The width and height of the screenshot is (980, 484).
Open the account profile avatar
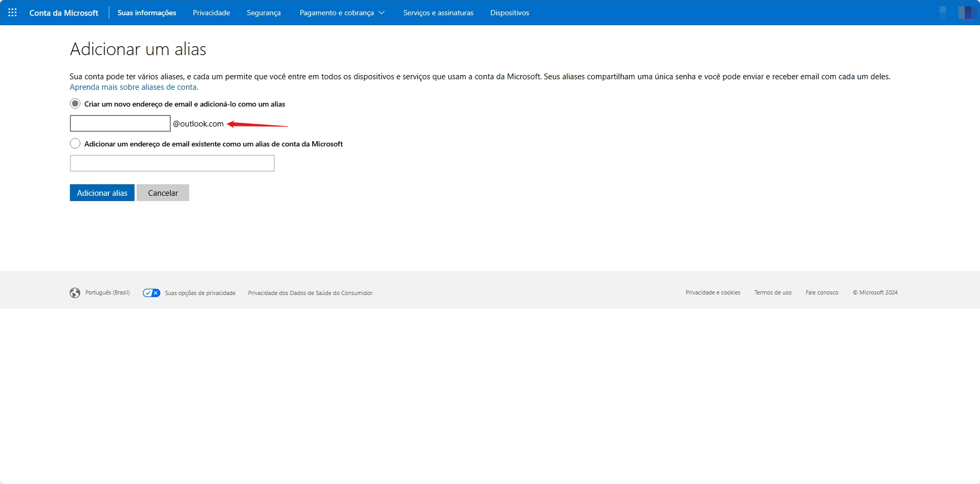[x=967, y=13]
